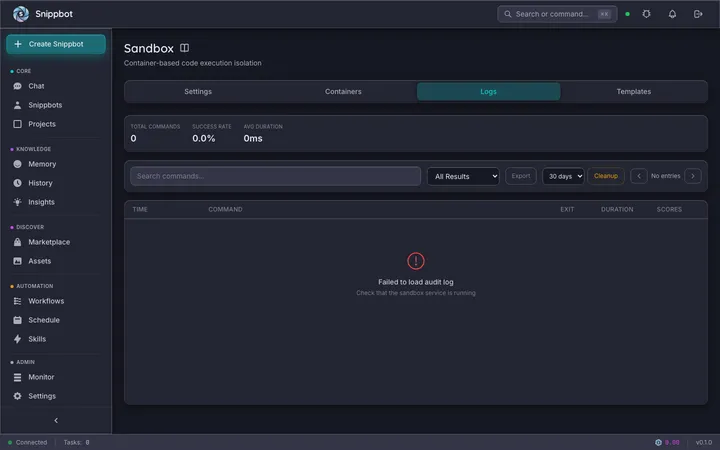Go to next page of log entries
720x450 pixels.
click(x=692, y=176)
